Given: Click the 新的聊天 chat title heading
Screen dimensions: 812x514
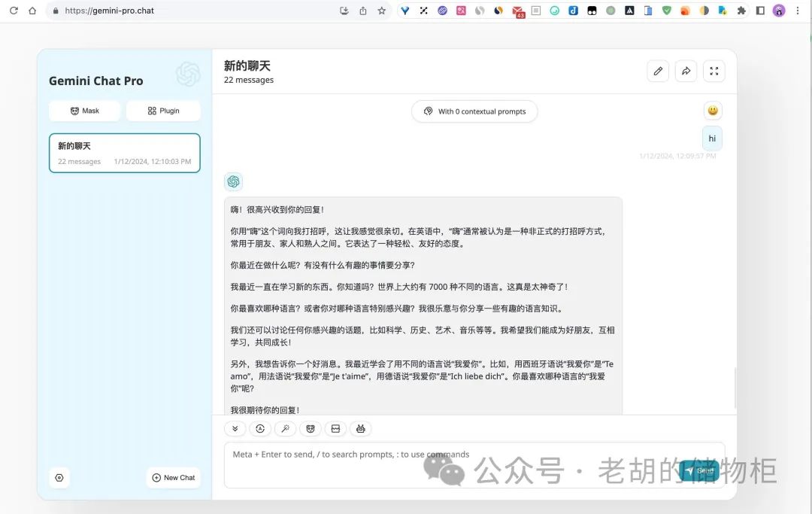Looking at the screenshot, I should (247, 65).
